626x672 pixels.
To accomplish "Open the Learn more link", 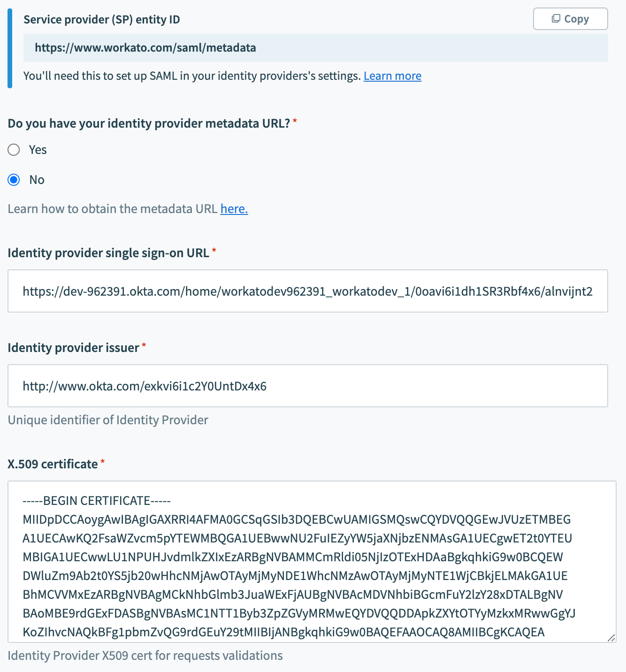I will click(392, 76).
